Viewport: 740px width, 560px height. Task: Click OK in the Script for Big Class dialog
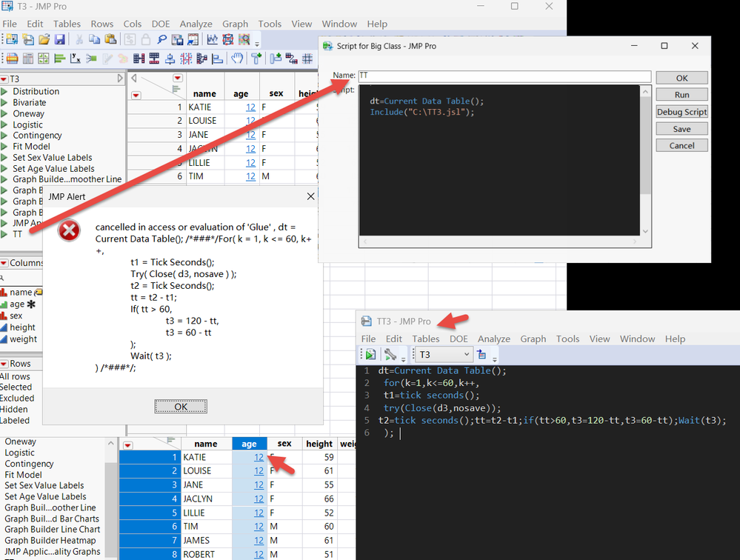tap(681, 78)
